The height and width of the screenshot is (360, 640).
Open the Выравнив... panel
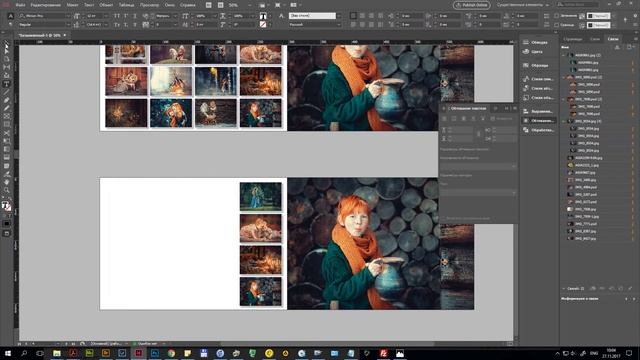539,111
